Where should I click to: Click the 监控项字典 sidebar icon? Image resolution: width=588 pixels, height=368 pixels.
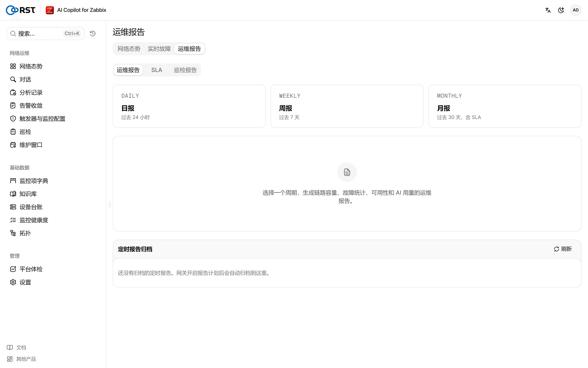pyautogui.click(x=13, y=181)
